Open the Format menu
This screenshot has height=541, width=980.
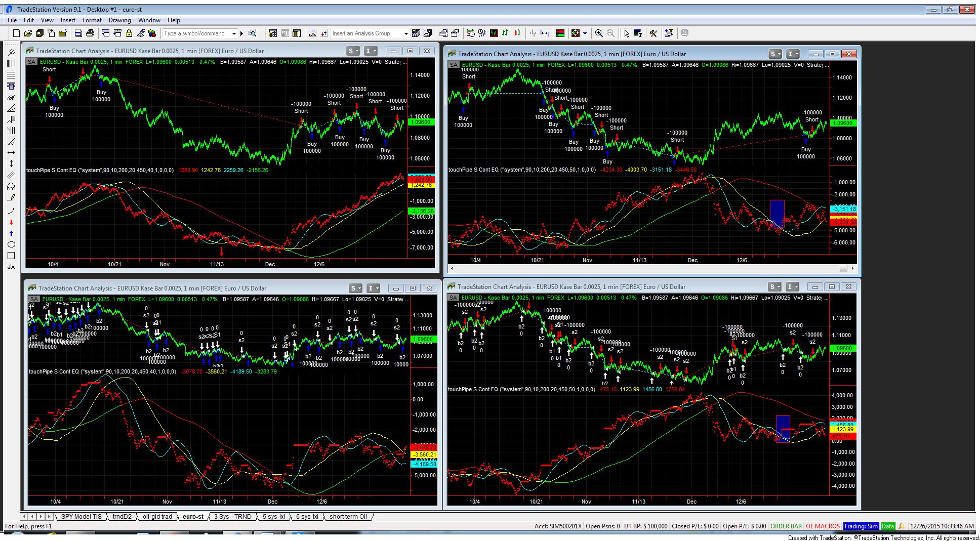(x=92, y=20)
